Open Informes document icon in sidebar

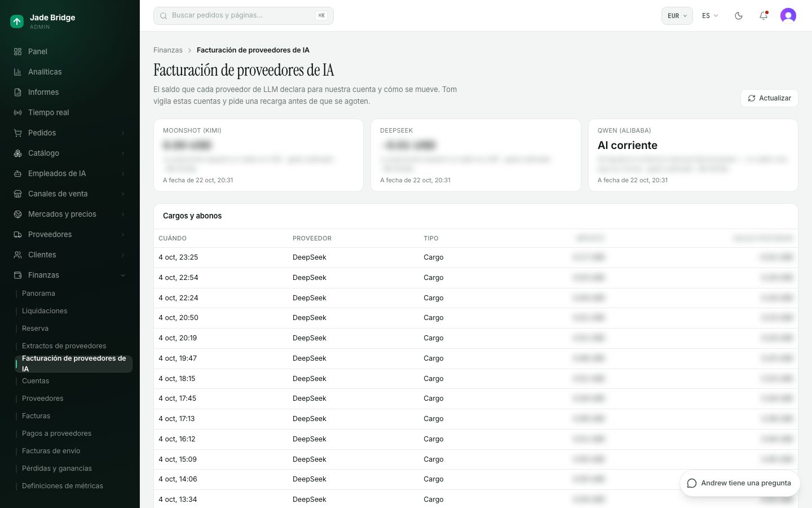tap(17, 92)
